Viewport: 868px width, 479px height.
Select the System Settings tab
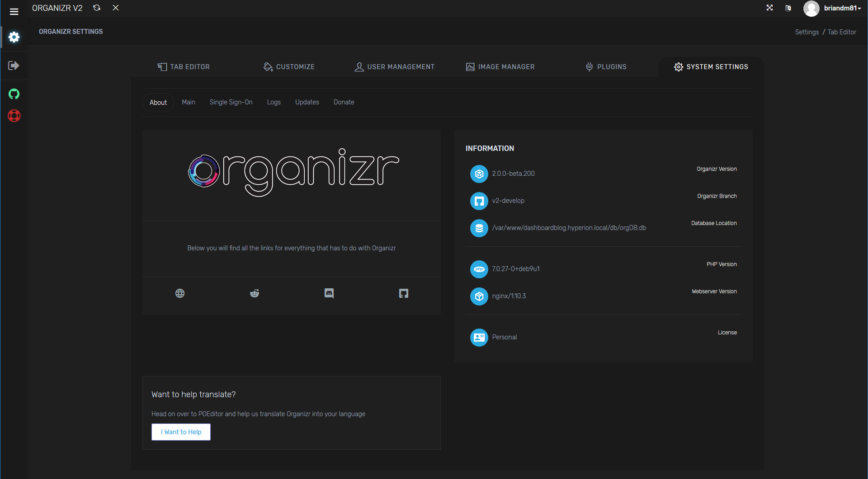tap(711, 67)
